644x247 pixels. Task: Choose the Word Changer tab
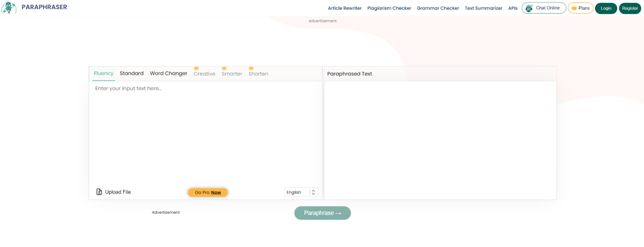coord(168,74)
